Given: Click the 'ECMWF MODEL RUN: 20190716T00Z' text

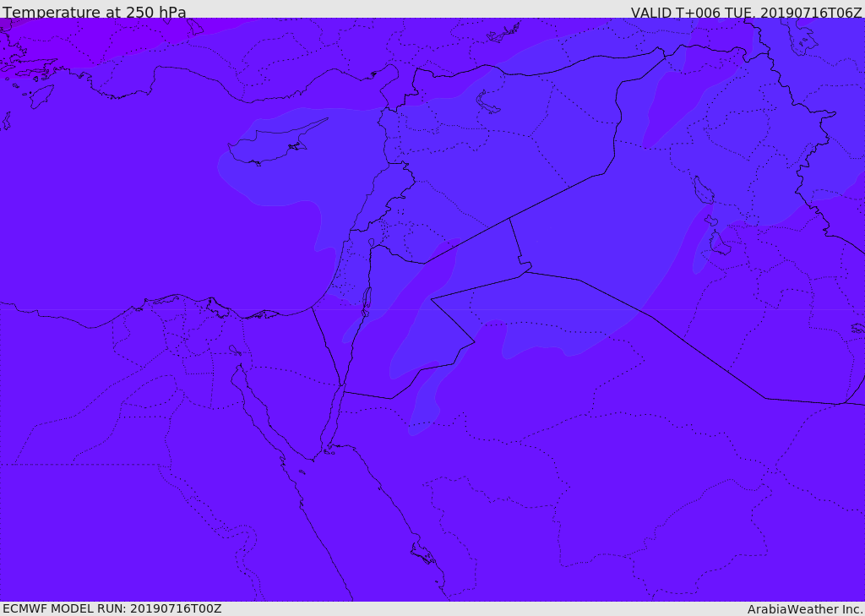Looking at the screenshot, I should point(112,608).
